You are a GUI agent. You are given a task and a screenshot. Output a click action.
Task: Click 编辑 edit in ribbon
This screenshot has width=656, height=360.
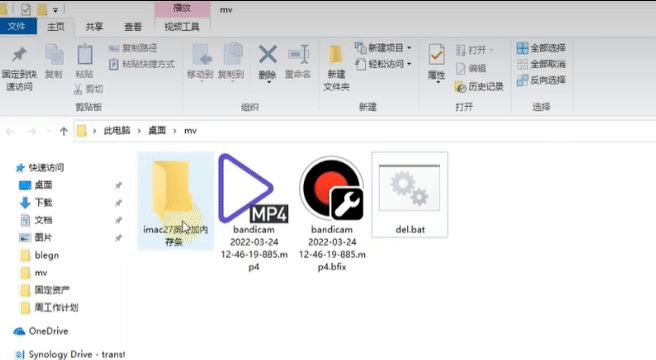471,68
